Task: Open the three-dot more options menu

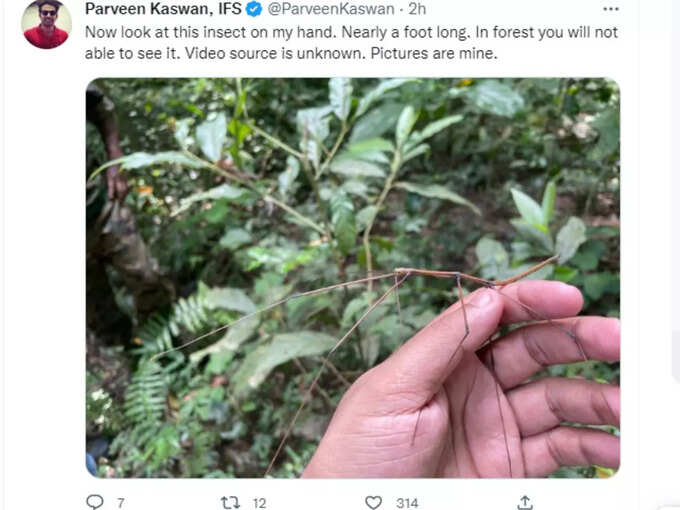Action: click(x=611, y=9)
